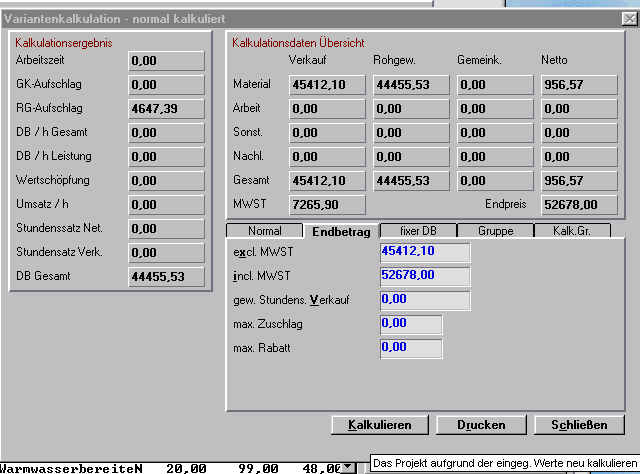Open the fixer DB tab
This screenshot has height=474, width=640.
(x=417, y=231)
